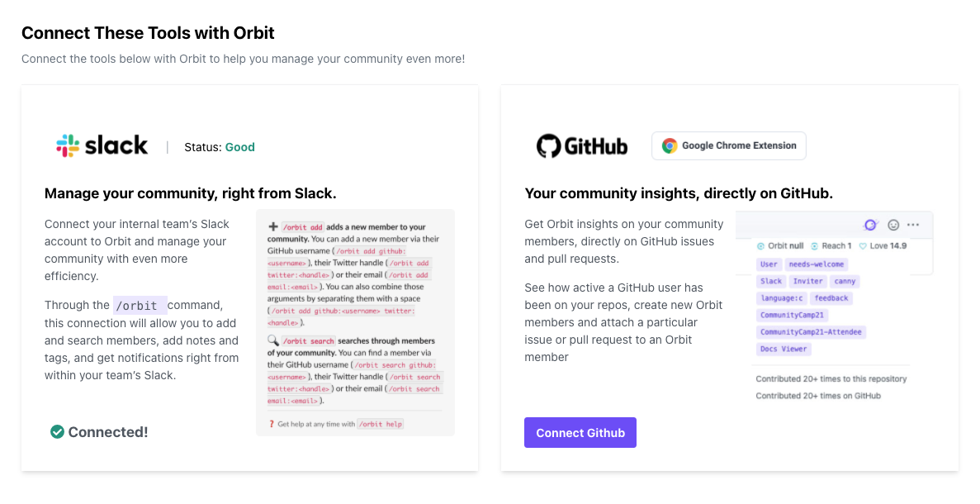Click the Love 14.9 heart indicator
This screenshot has height=504, width=980.
(883, 245)
